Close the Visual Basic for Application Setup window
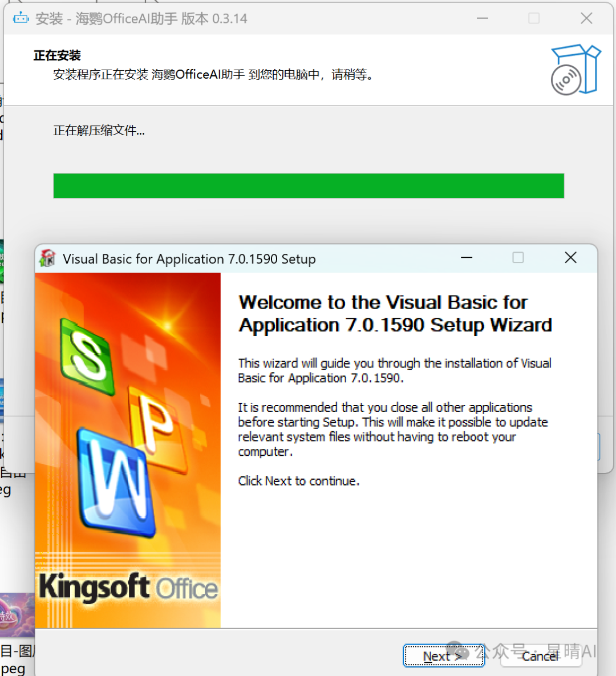The image size is (616, 676). [571, 258]
